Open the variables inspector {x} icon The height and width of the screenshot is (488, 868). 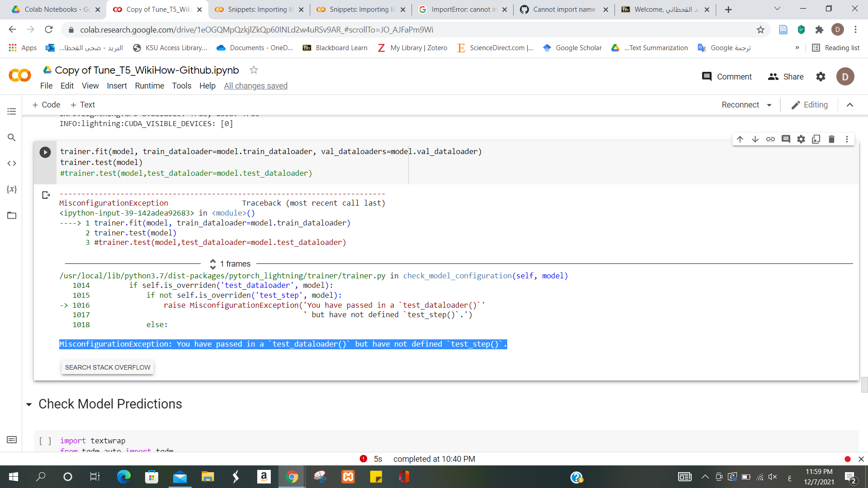tap(12, 189)
